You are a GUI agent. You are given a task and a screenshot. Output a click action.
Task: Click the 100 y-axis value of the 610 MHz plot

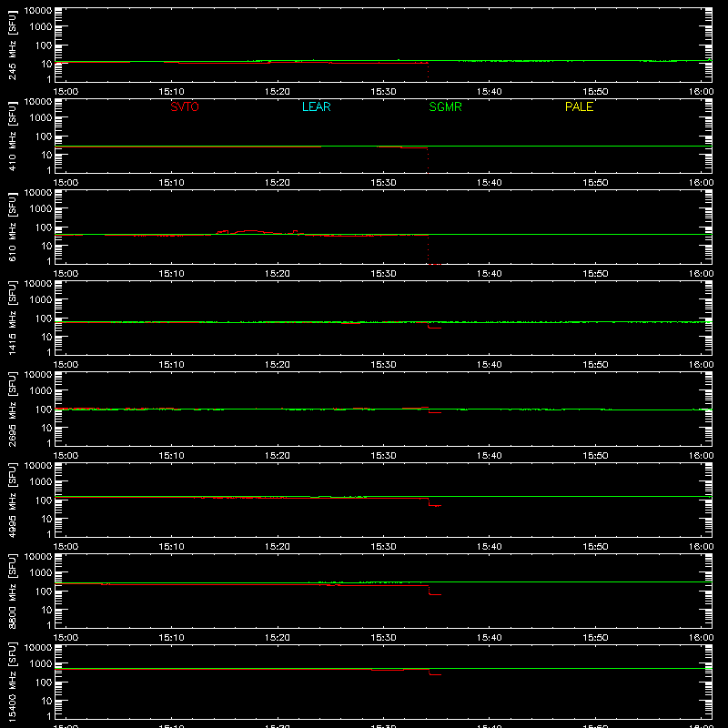click(43, 227)
